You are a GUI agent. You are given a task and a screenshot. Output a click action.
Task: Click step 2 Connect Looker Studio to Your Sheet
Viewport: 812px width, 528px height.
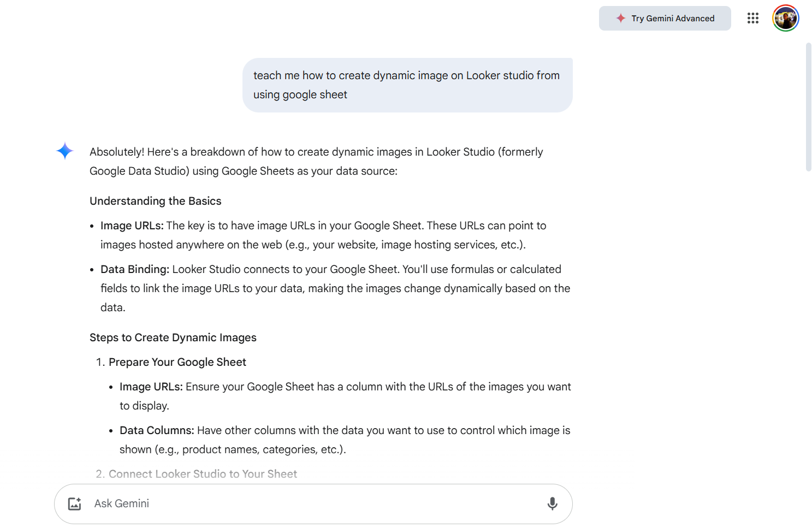[x=203, y=474]
